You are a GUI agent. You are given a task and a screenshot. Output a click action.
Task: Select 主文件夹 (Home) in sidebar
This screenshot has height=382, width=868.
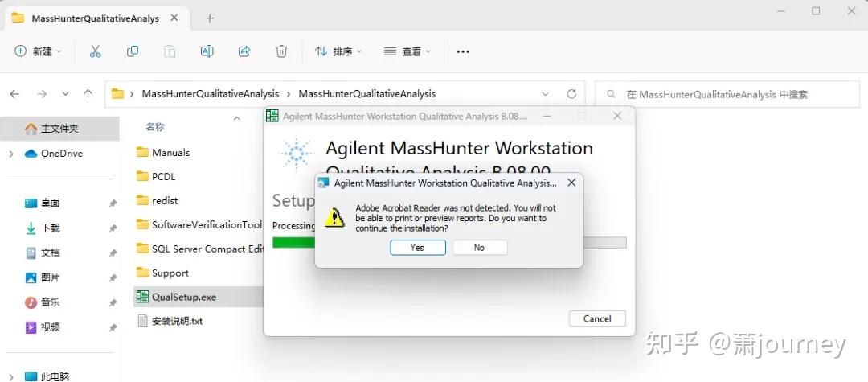tap(59, 129)
